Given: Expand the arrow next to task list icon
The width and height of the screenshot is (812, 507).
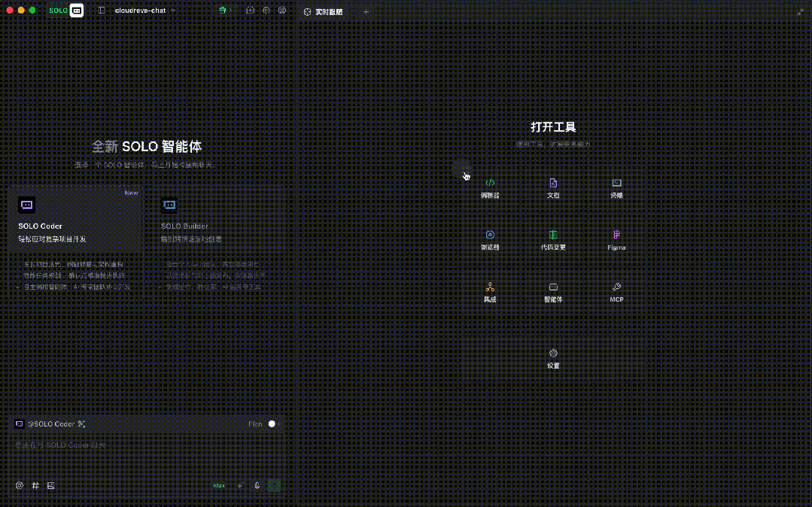Looking at the screenshot, I should point(230,11).
